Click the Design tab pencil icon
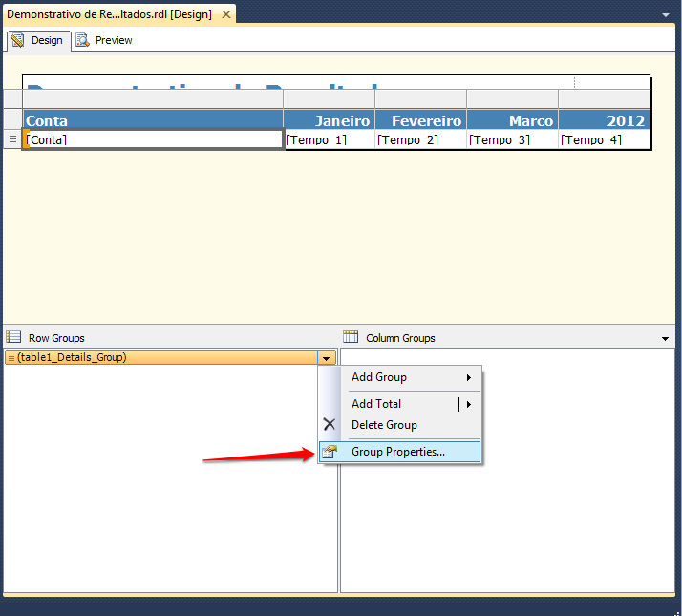 (x=17, y=40)
